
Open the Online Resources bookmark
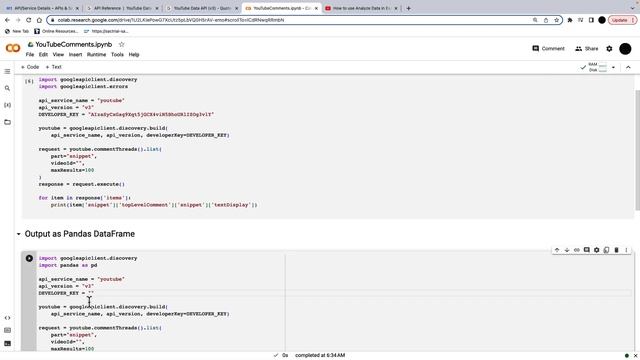tap(56, 31)
